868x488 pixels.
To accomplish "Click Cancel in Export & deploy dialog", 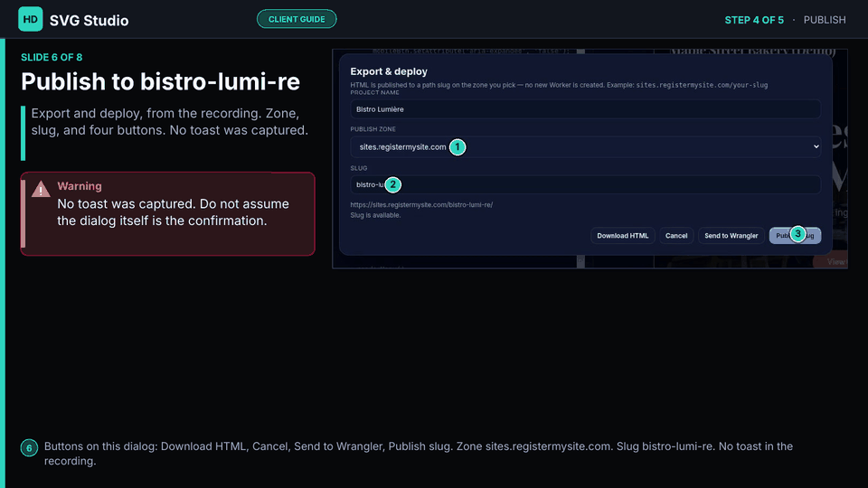I will [x=676, y=236].
